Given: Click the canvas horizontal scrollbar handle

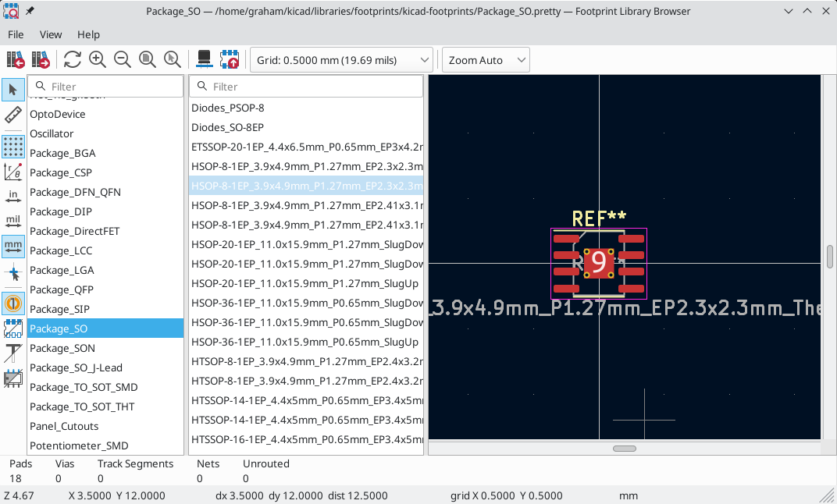Looking at the screenshot, I should point(624,449).
